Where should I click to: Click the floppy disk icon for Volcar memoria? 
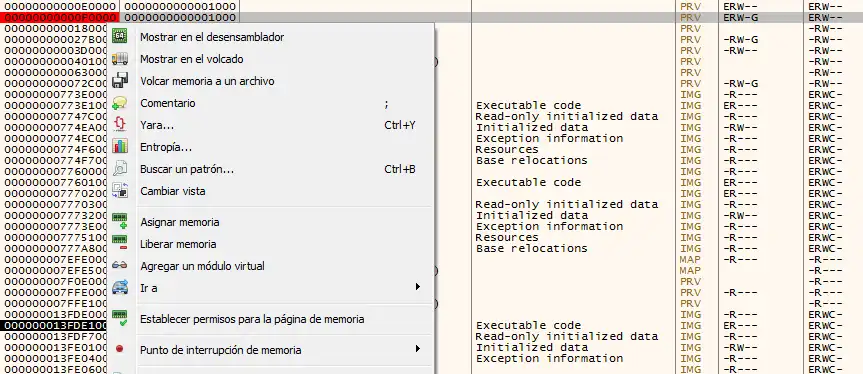pos(119,81)
